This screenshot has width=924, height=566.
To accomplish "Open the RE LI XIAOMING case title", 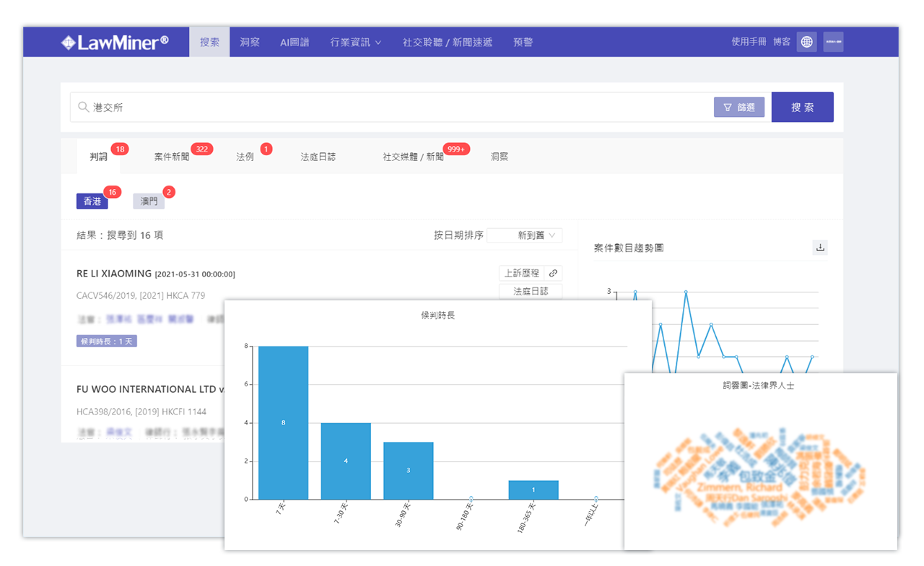I will pos(114,274).
